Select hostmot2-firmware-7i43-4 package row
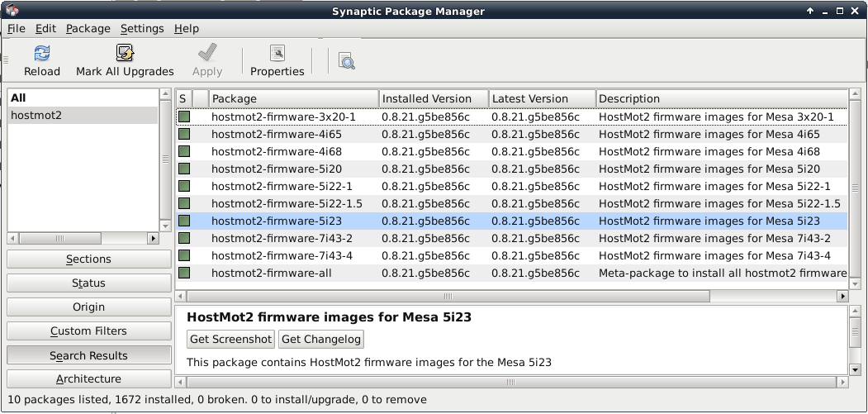The width and height of the screenshot is (868, 414). click(x=511, y=255)
